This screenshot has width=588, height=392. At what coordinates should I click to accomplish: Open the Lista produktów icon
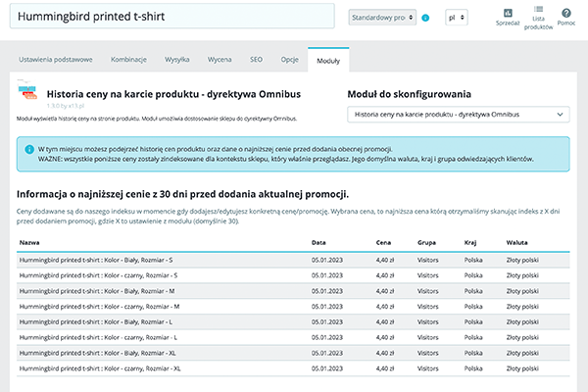(538, 18)
